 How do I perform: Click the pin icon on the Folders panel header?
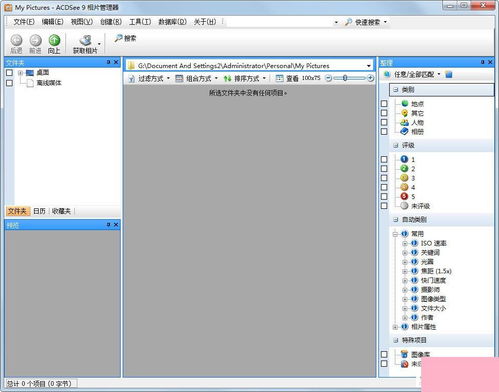pyautogui.click(x=108, y=62)
